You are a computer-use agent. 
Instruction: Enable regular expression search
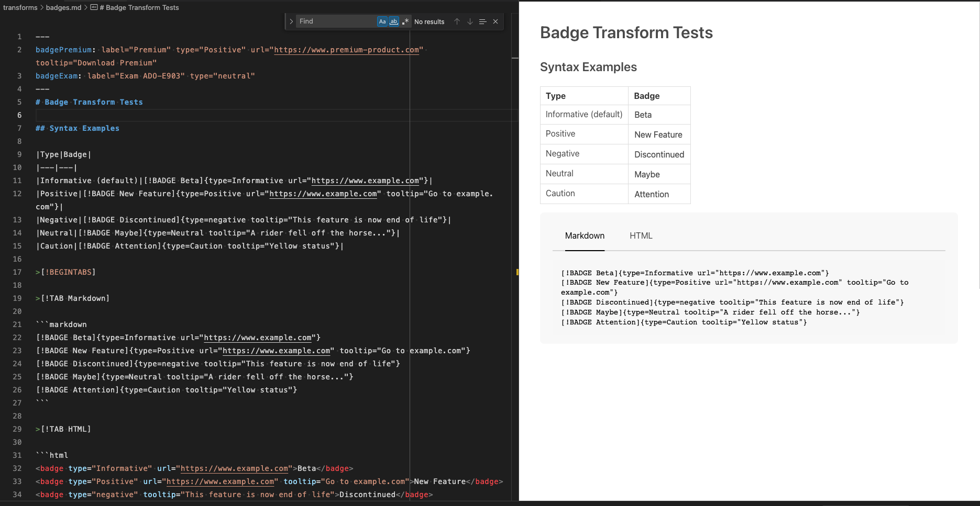click(x=405, y=21)
